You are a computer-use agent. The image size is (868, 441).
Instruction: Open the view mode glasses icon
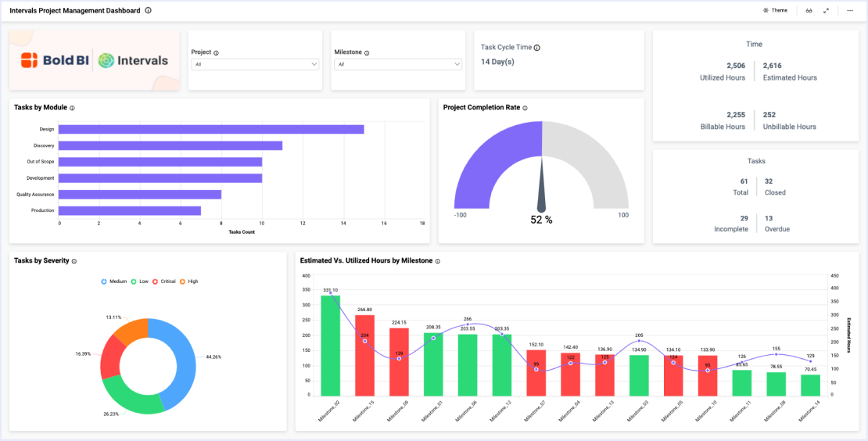point(809,11)
